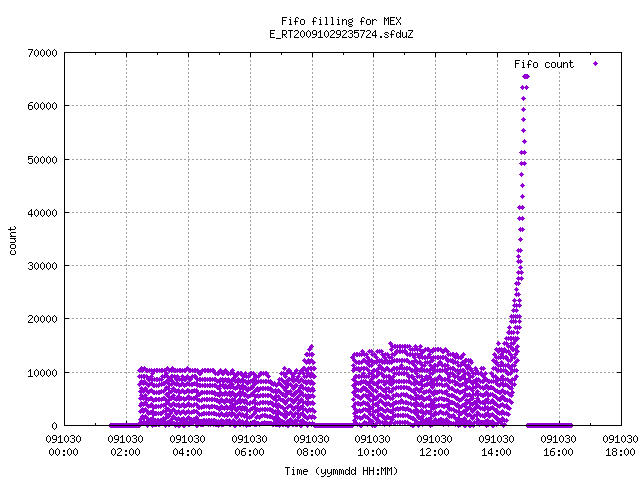Click the peak data cluster near 65000
The width and height of the screenshot is (640, 480).
[x=526, y=77]
